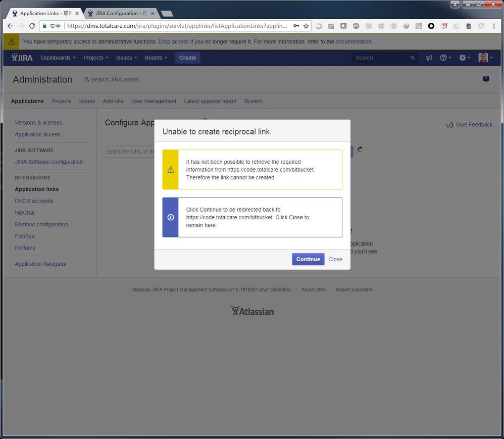
Task: Open the Latest upgrade report tab
Action: (210, 101)
